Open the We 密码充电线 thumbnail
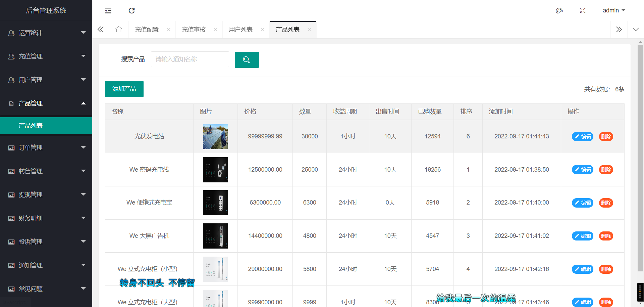 [x=215, y=170]
